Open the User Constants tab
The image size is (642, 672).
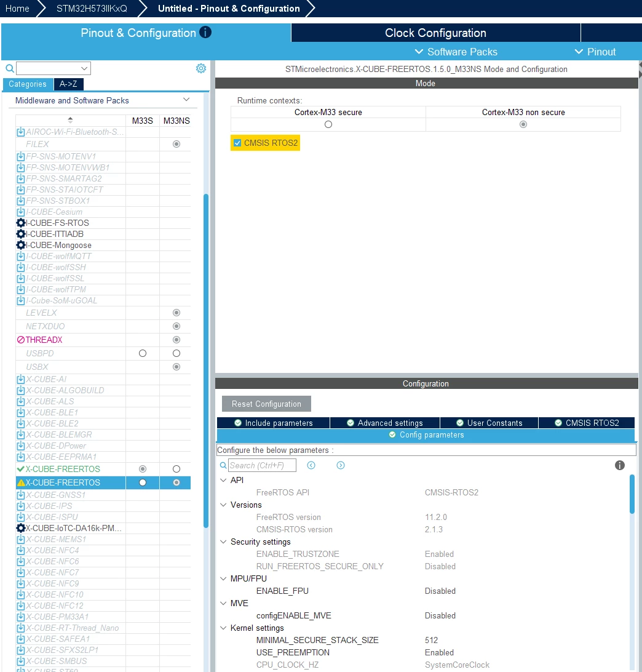point(489,423)
